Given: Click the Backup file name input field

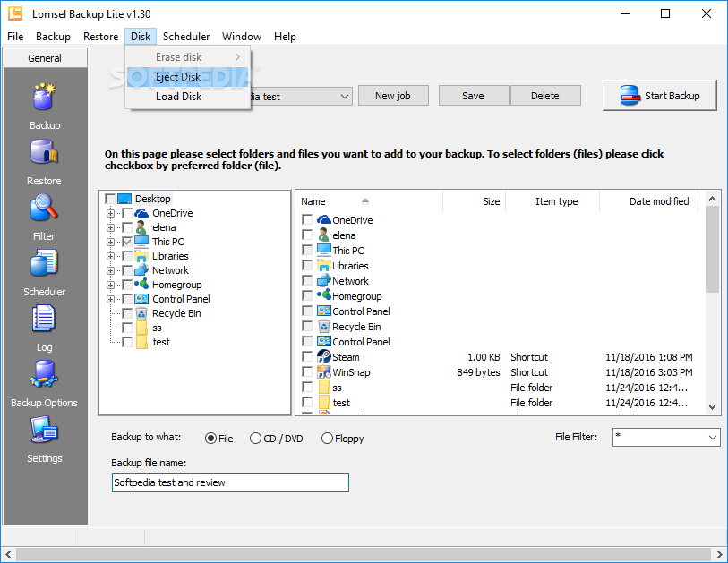Looking at the screenshot, I should tap(230, 482).
